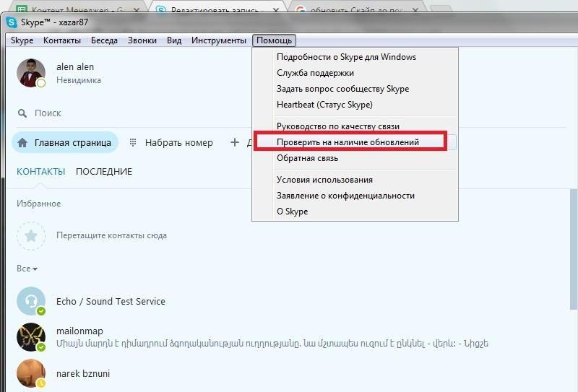
Task: Click the favorites star placeholder icon
Action: pyautogui.click(x=31, y=236)
